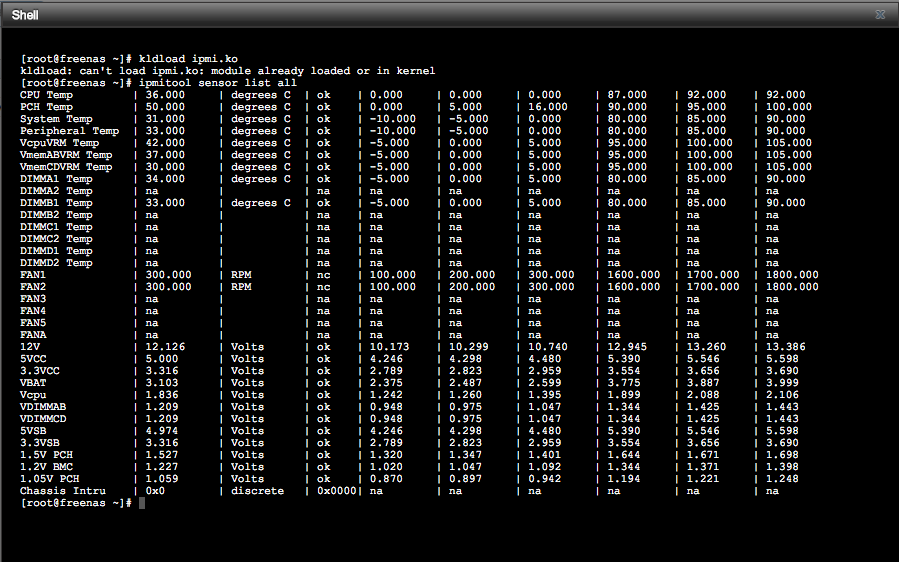
Task: Select the VcpuVRM reading '42.000'
Action: (x=165, y=143)
